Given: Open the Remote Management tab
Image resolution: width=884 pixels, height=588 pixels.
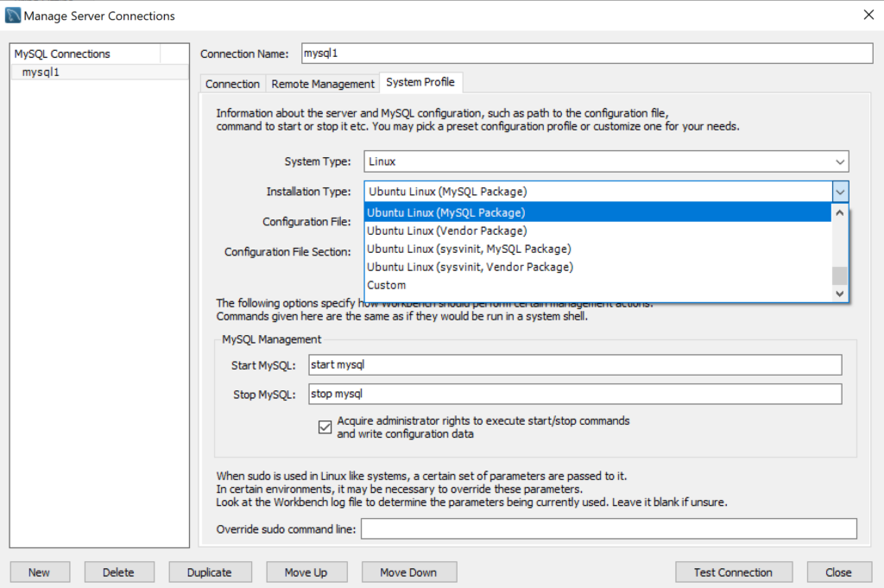Looking at the screenshot, I should pos(323,84).
